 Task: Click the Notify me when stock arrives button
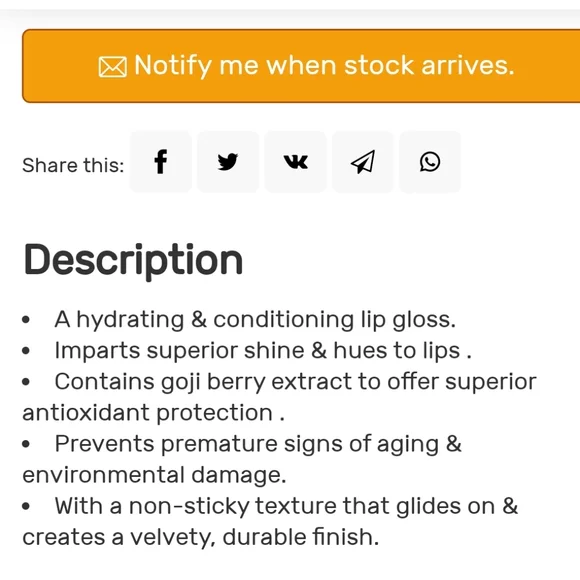click(301, 66)
